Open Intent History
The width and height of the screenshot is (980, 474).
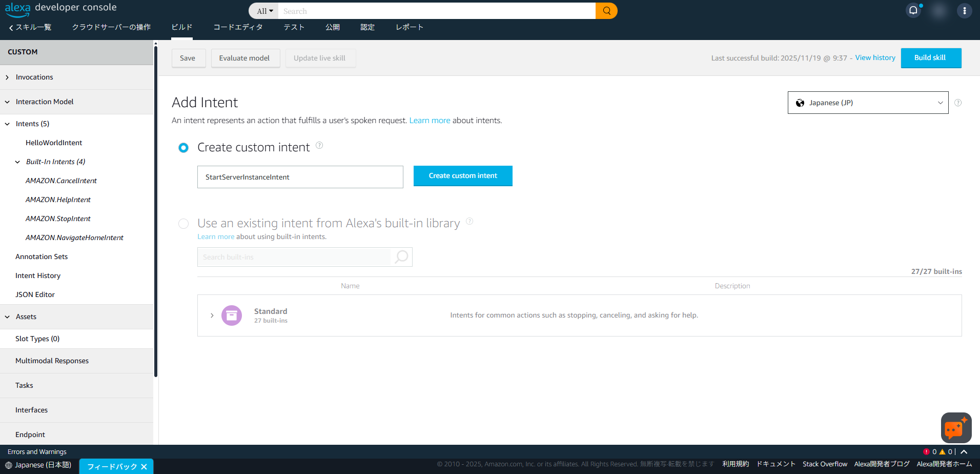38,275
